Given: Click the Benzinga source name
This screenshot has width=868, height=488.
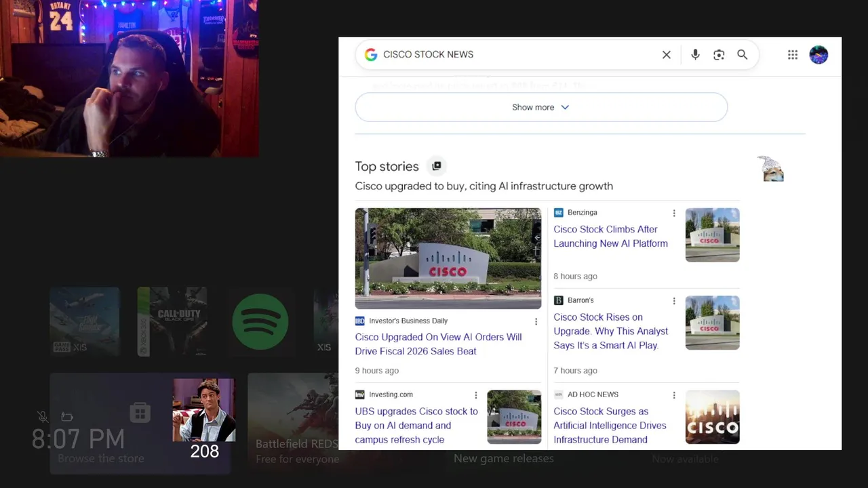Looking at the screenshot, I should click(583, 213).
